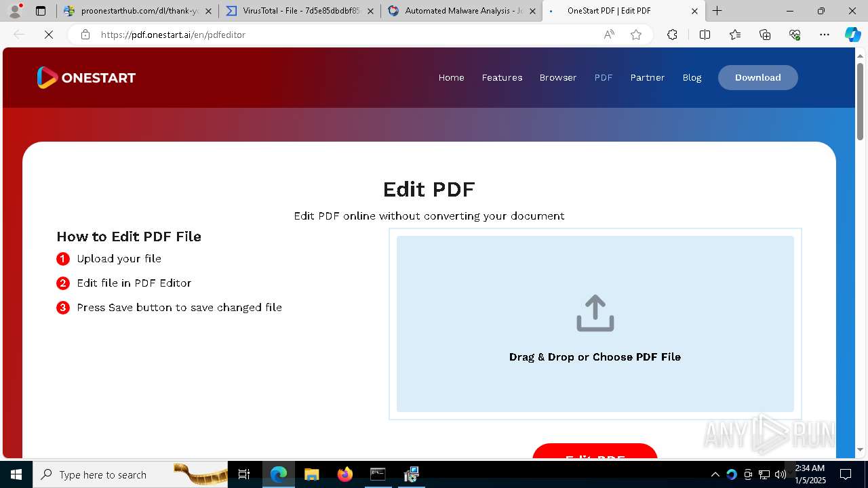Open File Explorer from the taskbar
Image resolution: width=868 pixels, height=488 pixels.
(x=311, y=474)
